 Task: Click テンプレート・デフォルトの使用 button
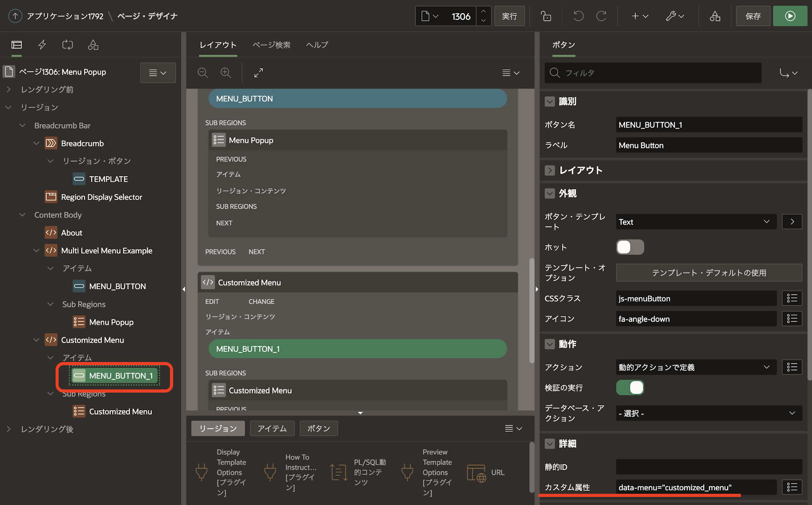pos(709,273)
